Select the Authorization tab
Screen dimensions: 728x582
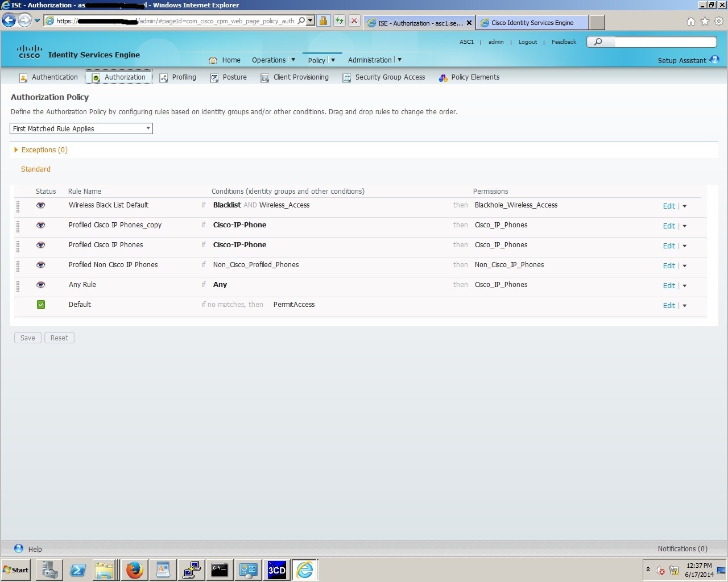(118, 77)
